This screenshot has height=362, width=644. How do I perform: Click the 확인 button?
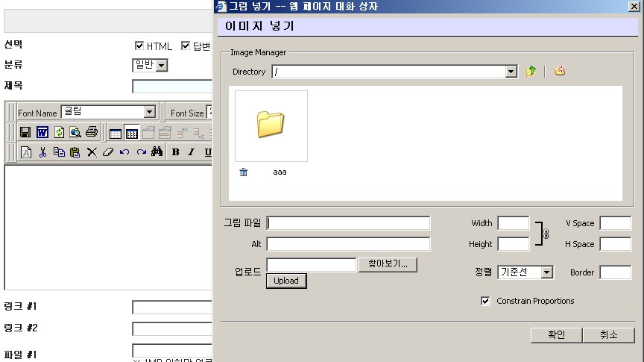pos(557,335)
